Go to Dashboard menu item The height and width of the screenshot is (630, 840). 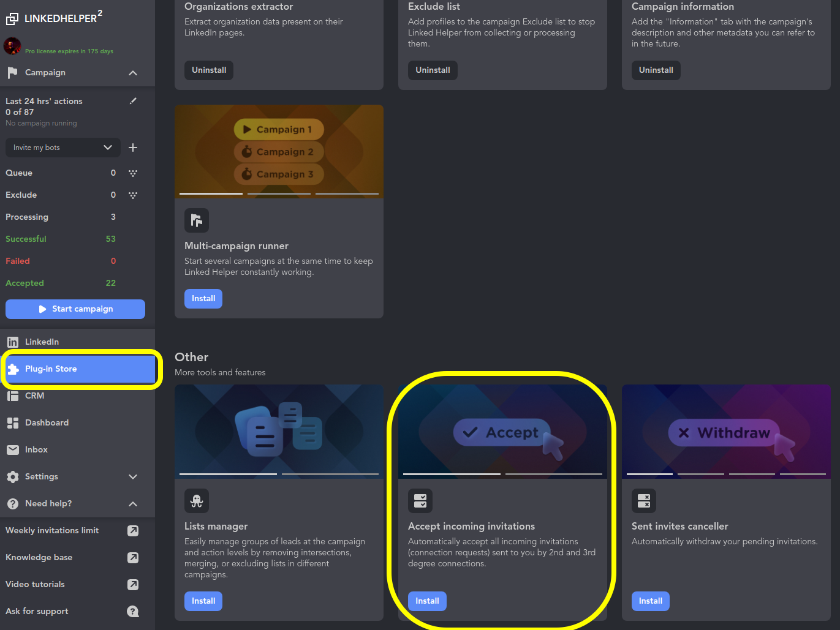[x=77, y=423]
